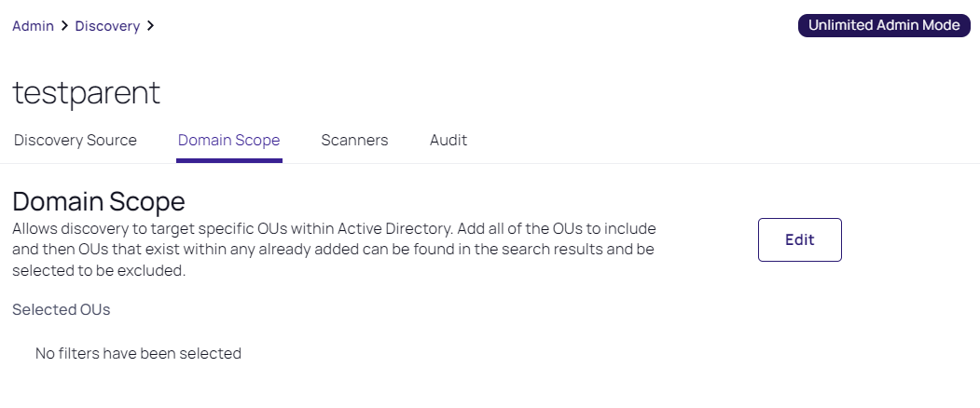Click the purple underline beneath Domain Scope tab
This screenshot has width=980, height=408.
(x=228, y=160)
